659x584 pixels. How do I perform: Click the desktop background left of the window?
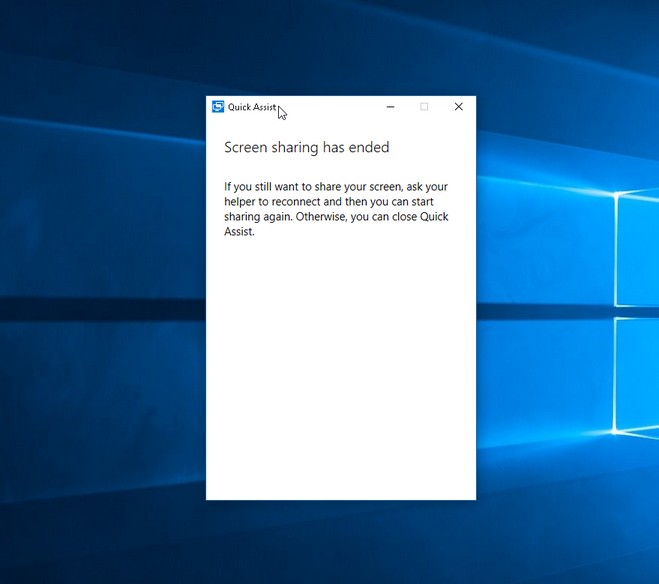[100, 300]
